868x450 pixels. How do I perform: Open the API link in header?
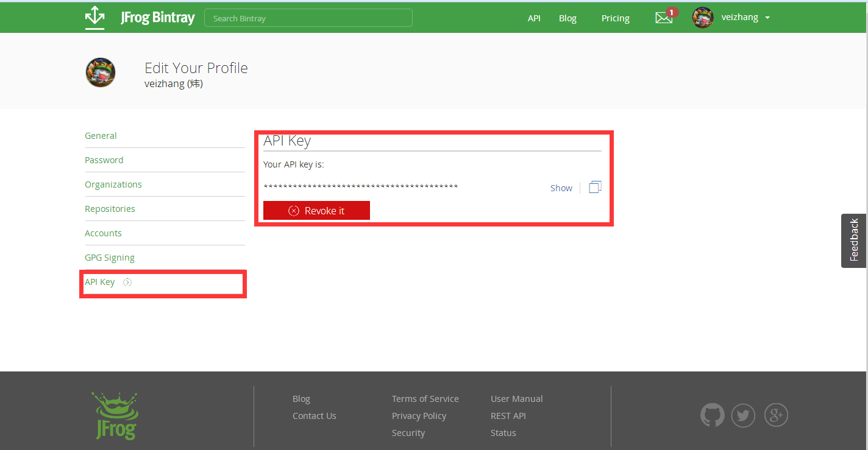534,18
